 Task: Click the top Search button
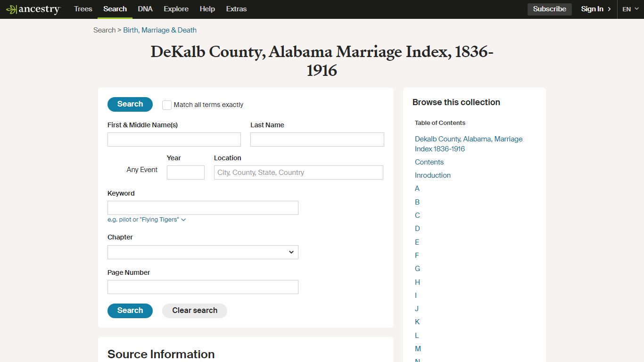pos(130,104)
